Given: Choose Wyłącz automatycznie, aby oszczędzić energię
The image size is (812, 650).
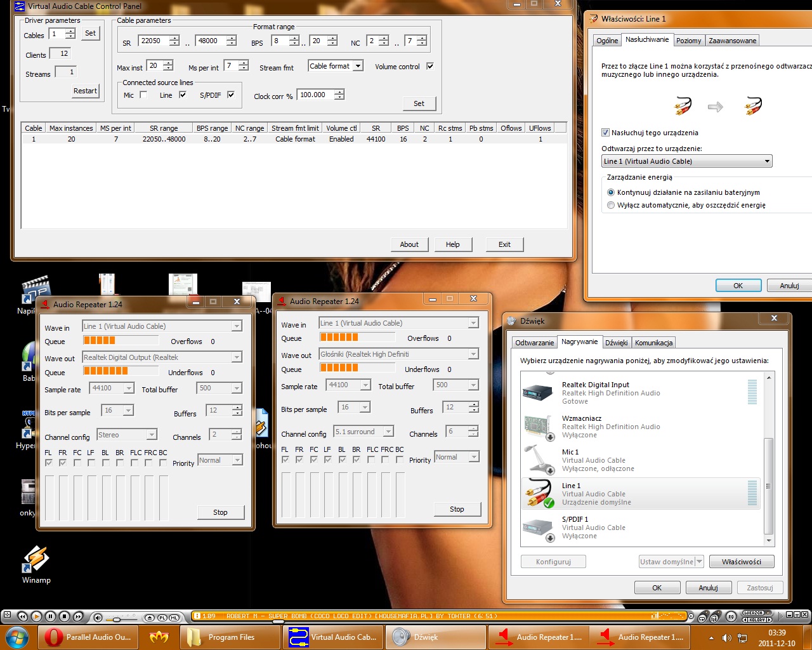Looking at the screenshot, I should [x=611, y=205].
